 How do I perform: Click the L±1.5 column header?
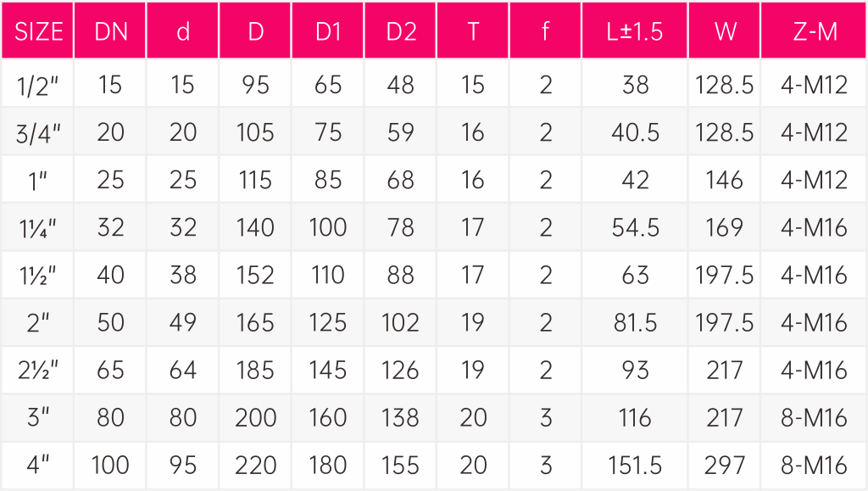634,31
